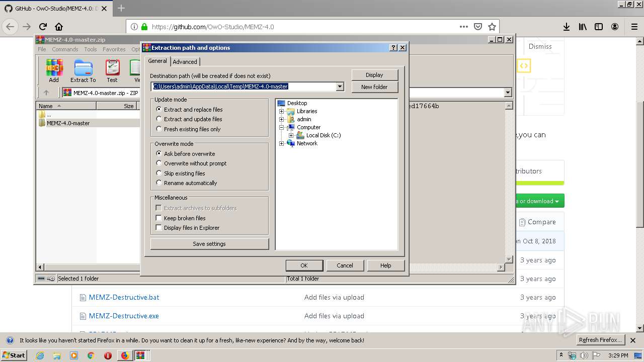Click the Refresh Firefox button
The width and height of the screenshot is (644, 362).
point(601,340)
